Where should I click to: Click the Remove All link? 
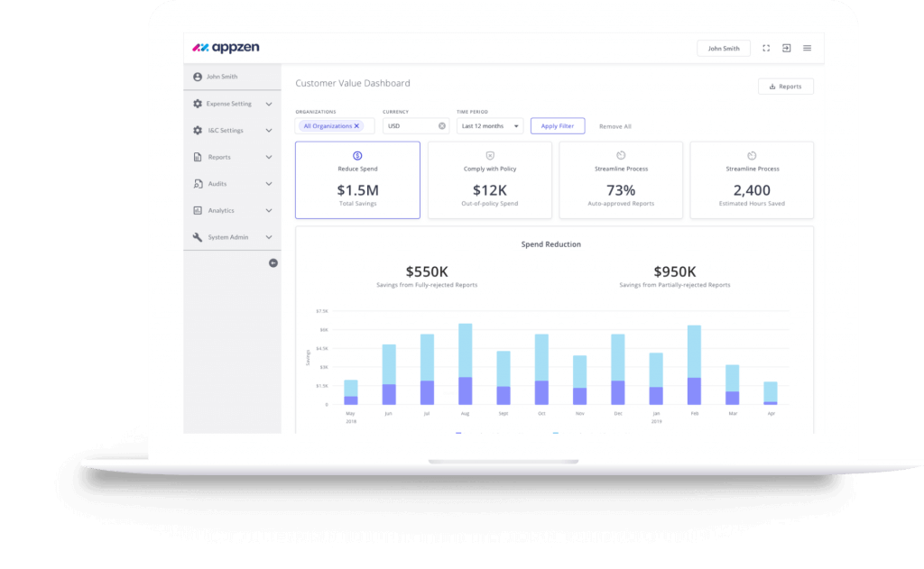tap(614, 126)
